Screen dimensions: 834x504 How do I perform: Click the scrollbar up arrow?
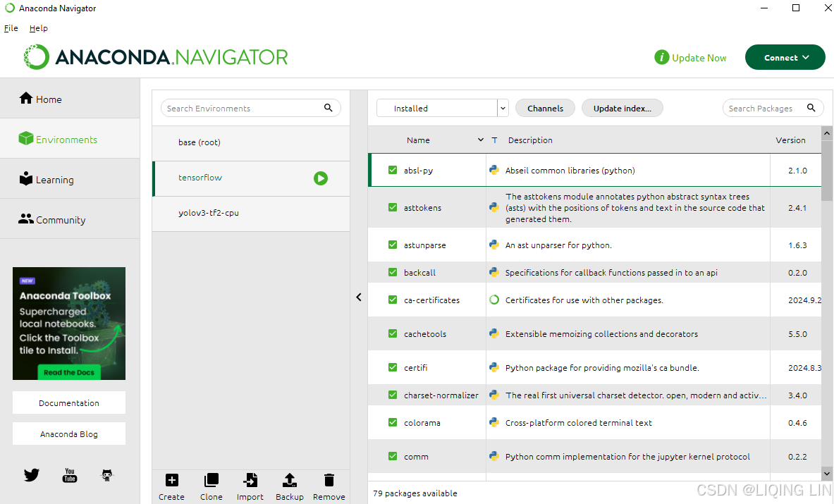coord(826,133)
